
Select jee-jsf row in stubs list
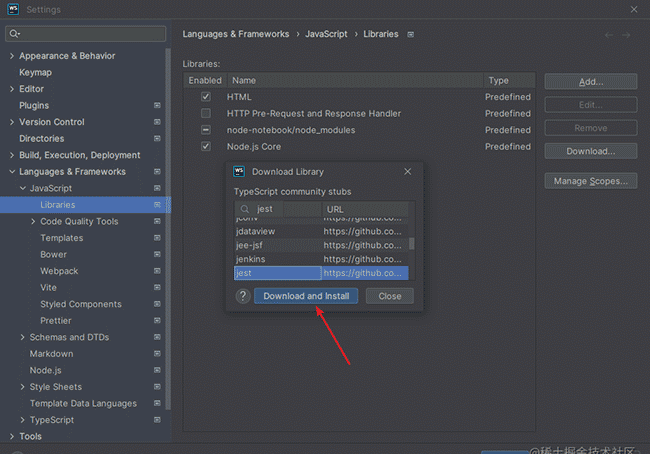(321, 245)
